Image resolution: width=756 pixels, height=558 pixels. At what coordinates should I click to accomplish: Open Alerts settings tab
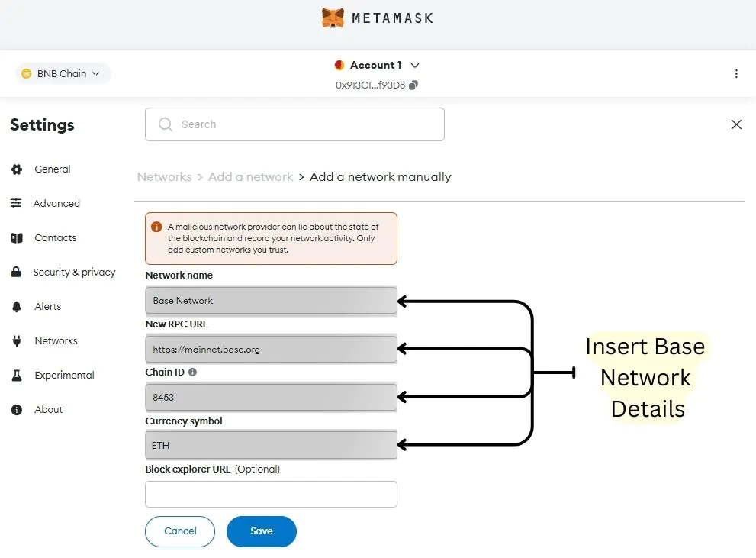click(x=48, y=306)
